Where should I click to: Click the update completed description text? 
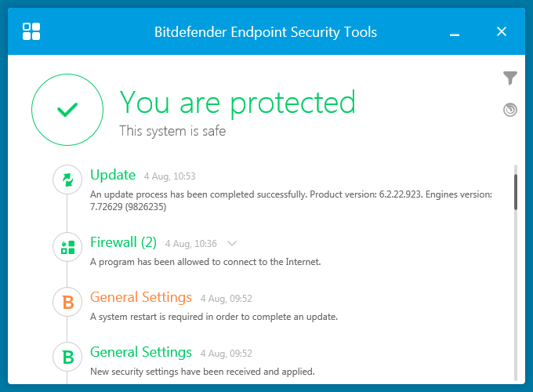(x=290, y=200)
